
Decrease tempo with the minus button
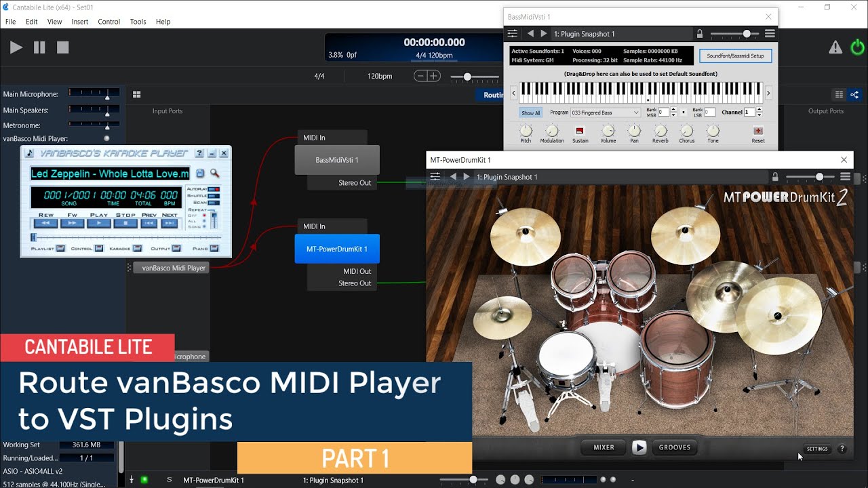pos(420,76)
